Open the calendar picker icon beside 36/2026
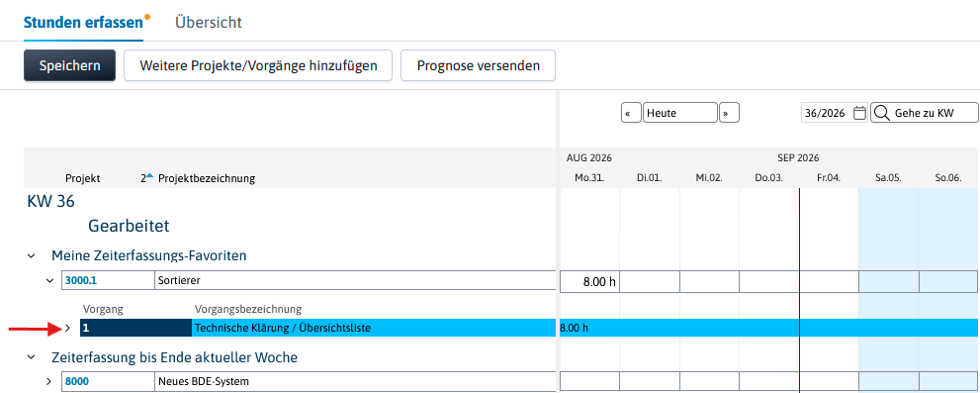 coord(860,113)
